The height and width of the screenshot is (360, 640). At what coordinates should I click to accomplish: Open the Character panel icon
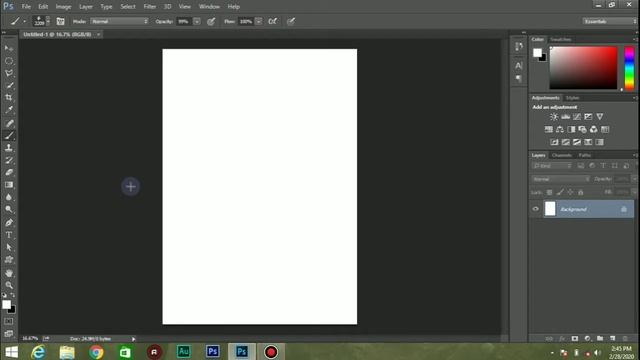pos(518,65)
